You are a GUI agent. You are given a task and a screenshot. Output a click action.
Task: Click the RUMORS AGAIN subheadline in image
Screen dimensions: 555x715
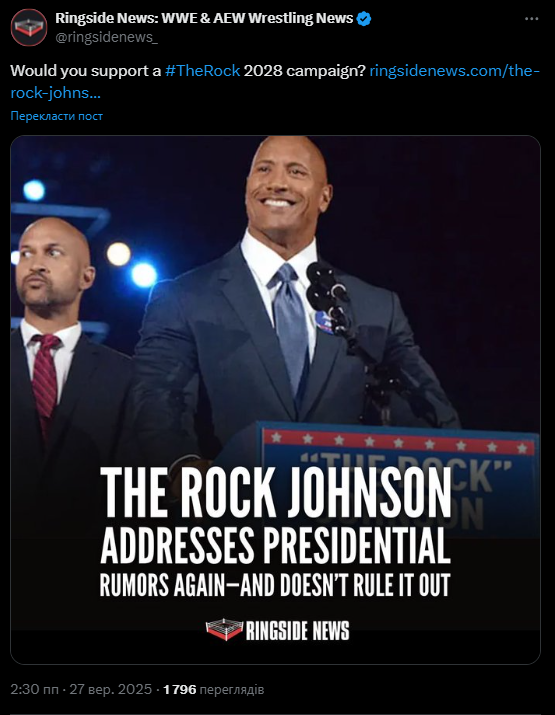(275, 585)
